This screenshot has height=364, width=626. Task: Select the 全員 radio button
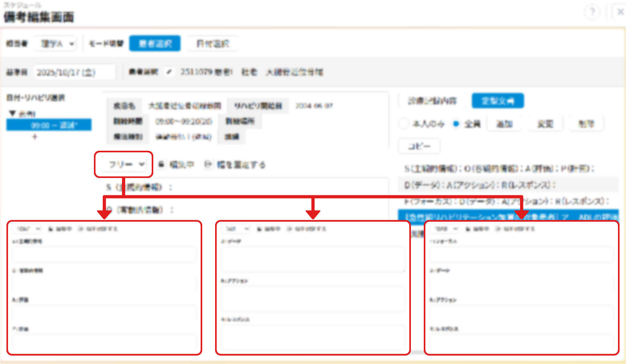[456, 124]
